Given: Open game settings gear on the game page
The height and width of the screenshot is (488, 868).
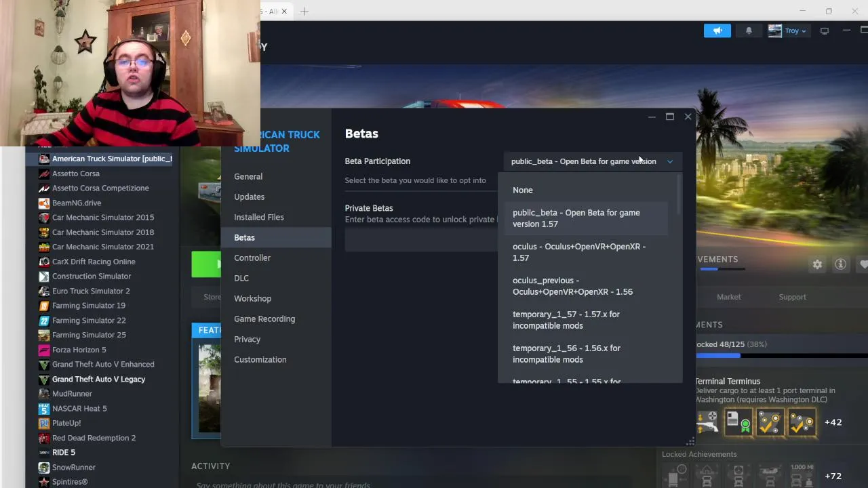Looking at the screenshot, I should tap(817, 264).
